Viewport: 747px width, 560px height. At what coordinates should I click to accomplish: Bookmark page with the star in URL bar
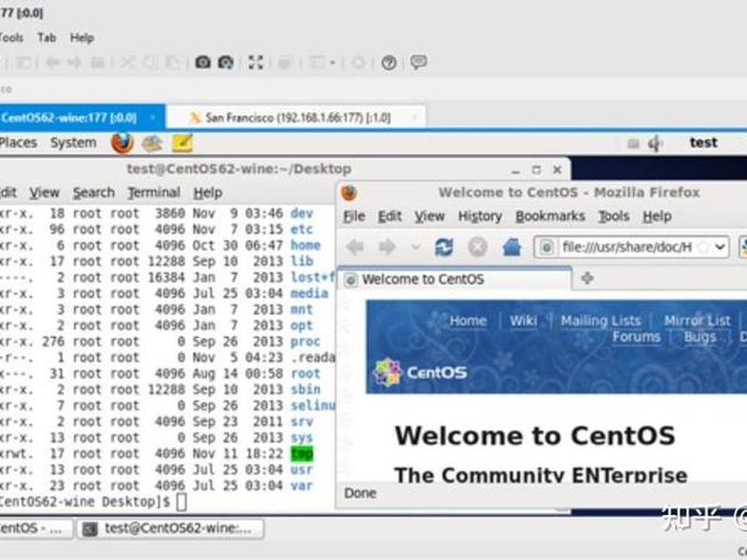click(x=704, y=247)
